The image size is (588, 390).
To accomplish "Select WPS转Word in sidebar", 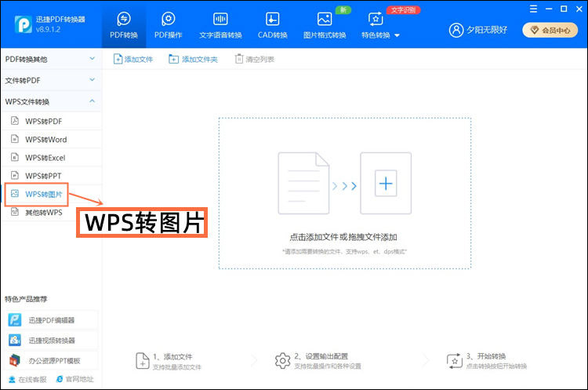I will click(x=51, y=139).
